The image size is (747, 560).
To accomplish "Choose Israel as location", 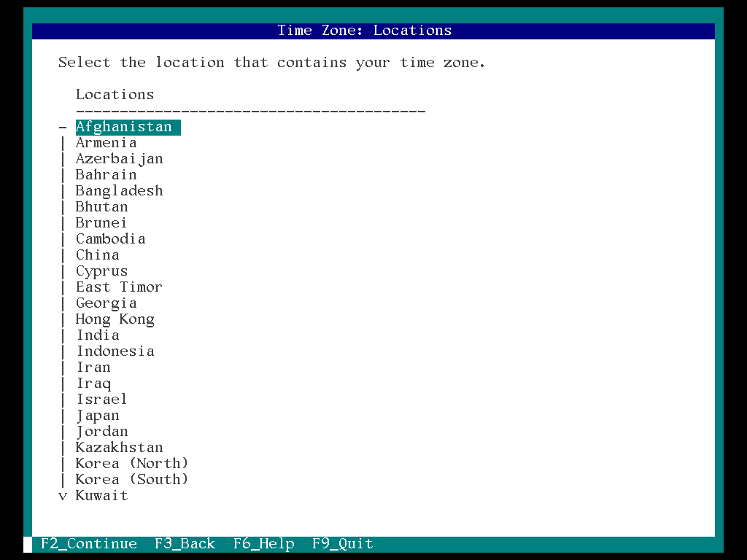I will tap(101, 400).
